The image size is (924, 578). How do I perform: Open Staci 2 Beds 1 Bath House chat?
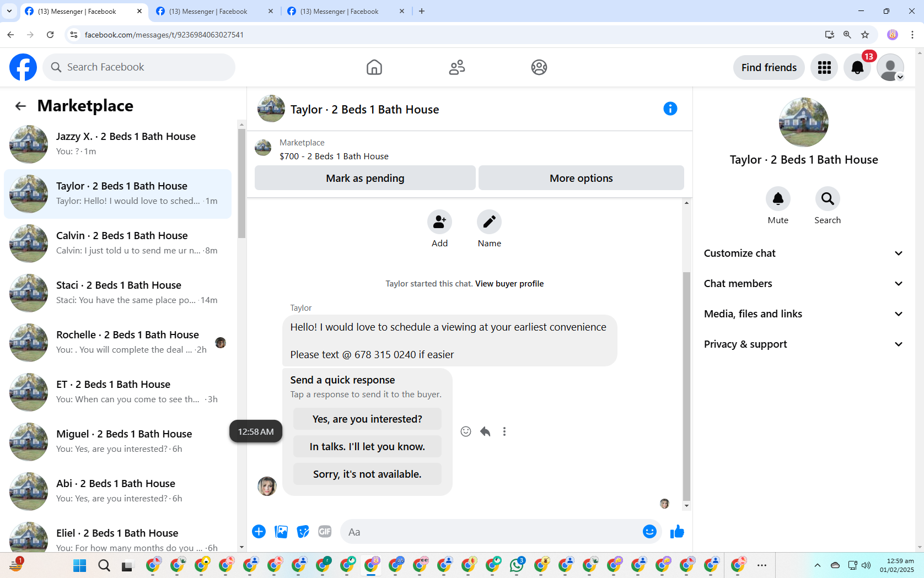click(117, 293)
